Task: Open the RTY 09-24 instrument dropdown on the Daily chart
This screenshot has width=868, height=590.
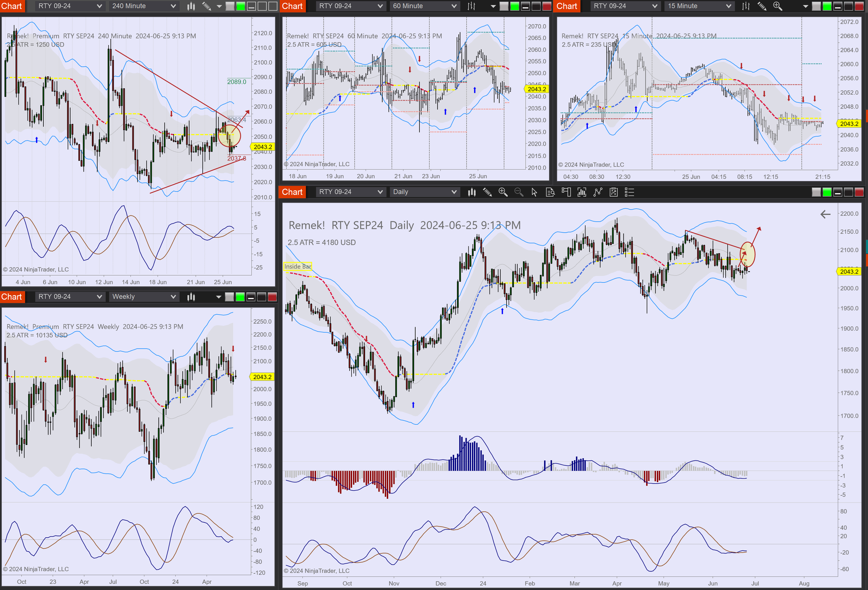Action: click(x=350, y=192)
